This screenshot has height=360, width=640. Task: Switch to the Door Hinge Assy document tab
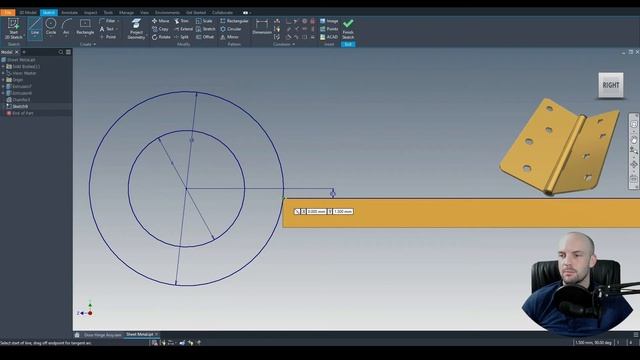[x=102, y=335]
